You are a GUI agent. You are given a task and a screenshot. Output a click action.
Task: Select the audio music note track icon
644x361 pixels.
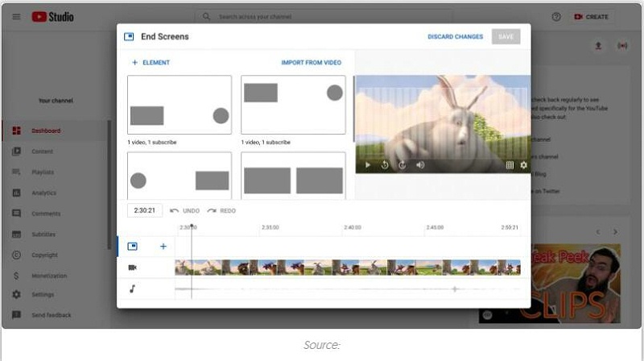[x=132, y=288]
